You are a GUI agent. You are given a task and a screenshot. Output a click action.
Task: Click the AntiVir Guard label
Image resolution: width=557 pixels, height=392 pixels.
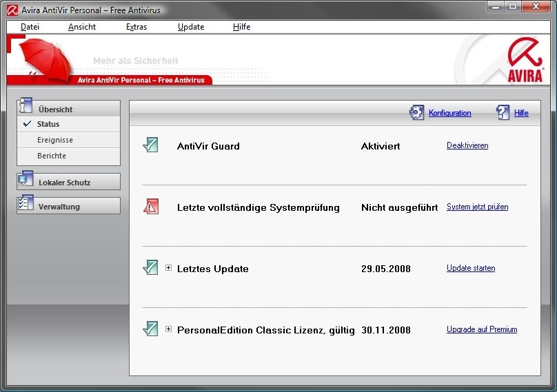(x=208, y=146)
